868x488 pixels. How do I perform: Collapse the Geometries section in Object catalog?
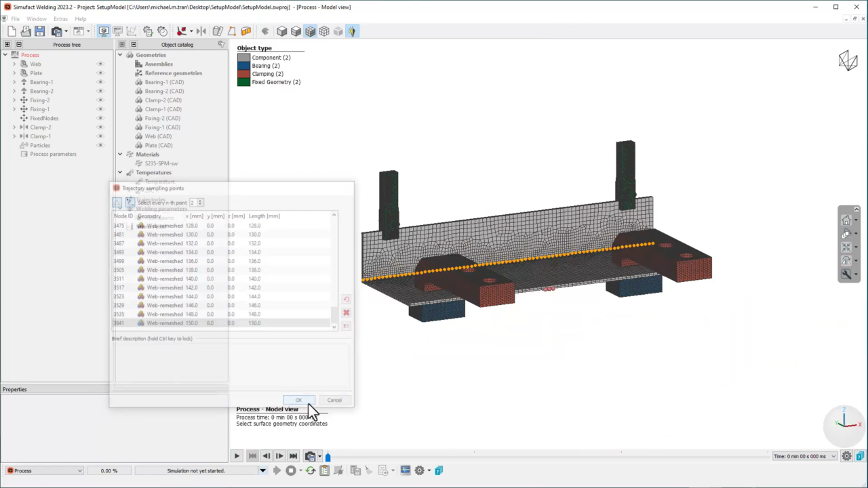[x=121, y=55]
